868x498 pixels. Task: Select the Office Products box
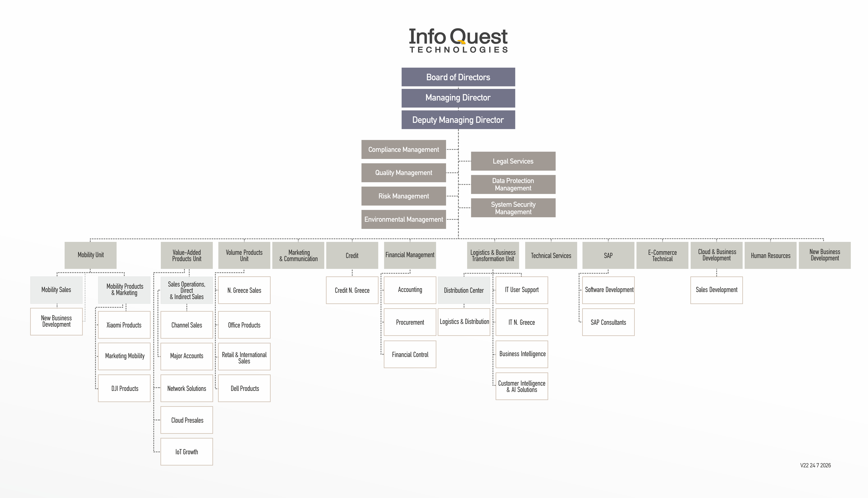tap(244, 325)
